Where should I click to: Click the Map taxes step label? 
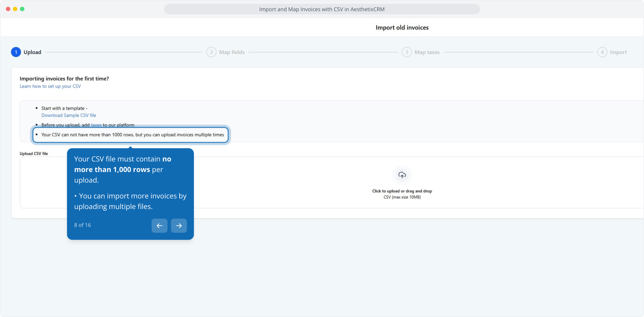click(427, 52)
